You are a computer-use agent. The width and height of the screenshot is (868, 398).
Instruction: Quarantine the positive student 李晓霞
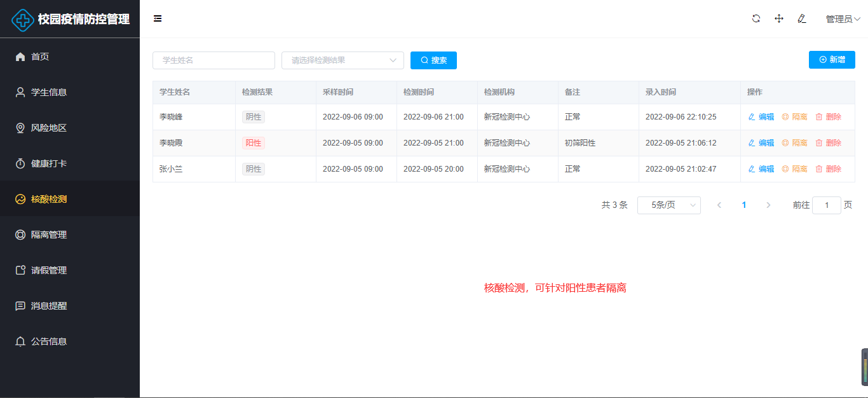(x=795, y=143)
